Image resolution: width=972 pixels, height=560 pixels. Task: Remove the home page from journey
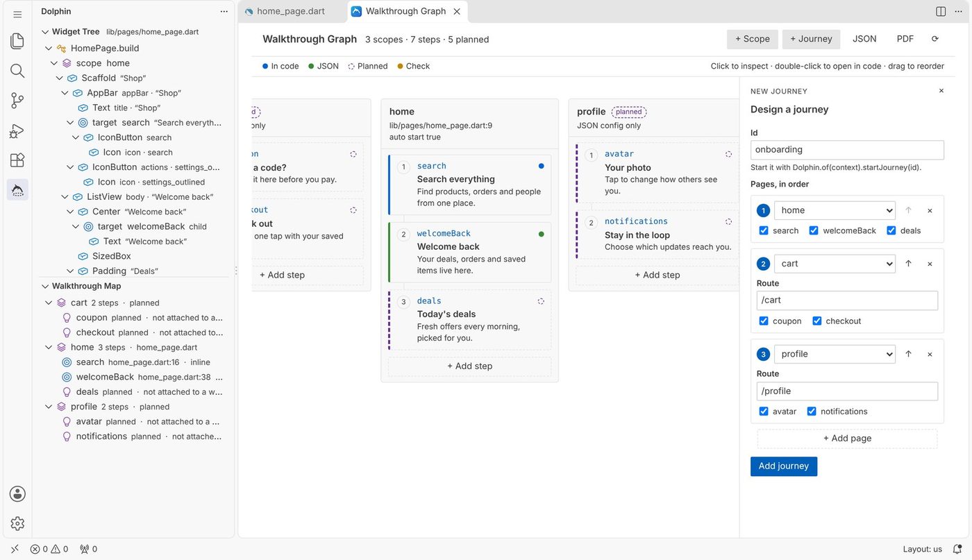[x=930, y=210]
